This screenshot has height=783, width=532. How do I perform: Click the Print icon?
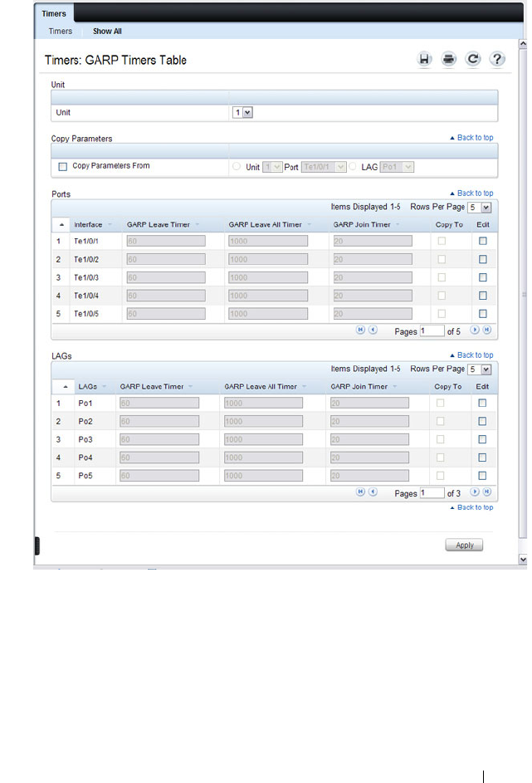pos(449,60)
